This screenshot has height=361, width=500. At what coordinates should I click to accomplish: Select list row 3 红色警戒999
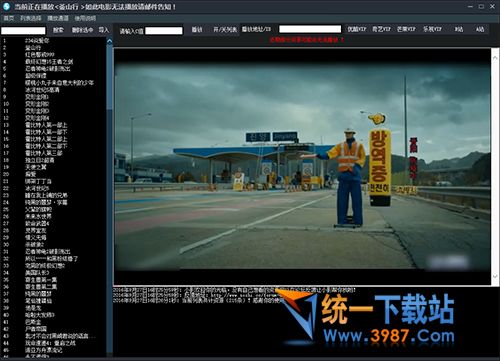(53, 55)
